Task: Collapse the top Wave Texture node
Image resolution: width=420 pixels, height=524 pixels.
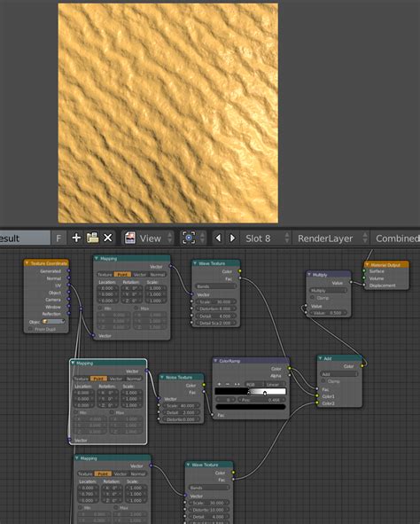Action: [195, 263]
